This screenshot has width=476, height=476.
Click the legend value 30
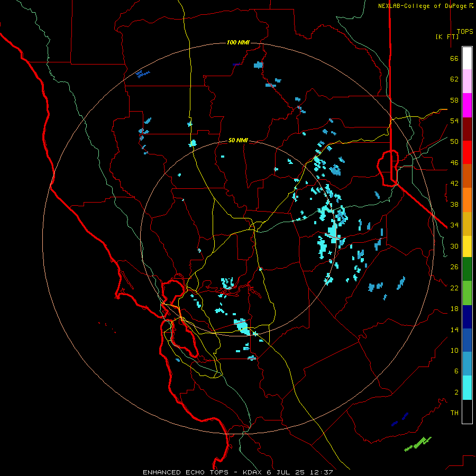tap(454, 246)
